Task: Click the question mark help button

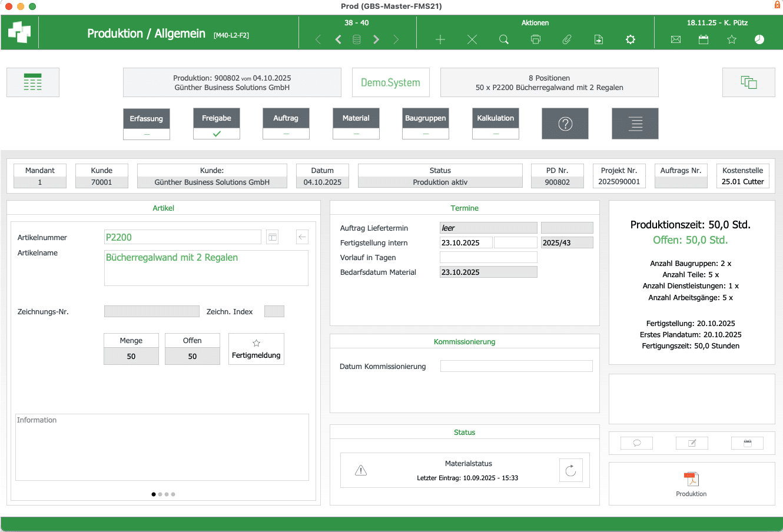Action: tap(565, 124)
